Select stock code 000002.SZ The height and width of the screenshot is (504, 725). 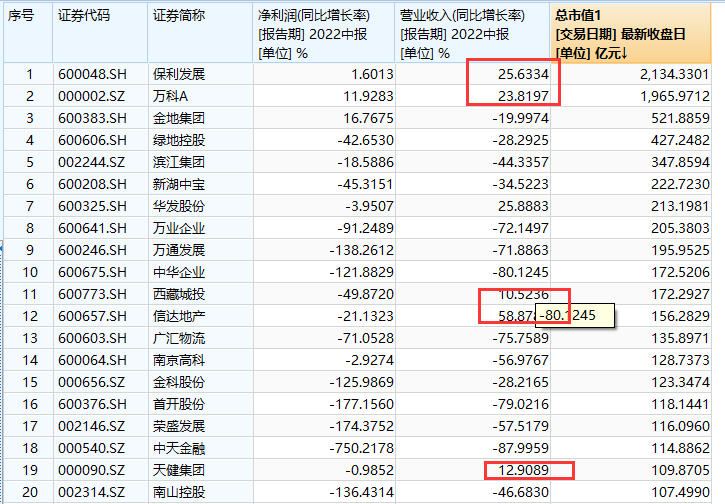click(x=92, y=96)
